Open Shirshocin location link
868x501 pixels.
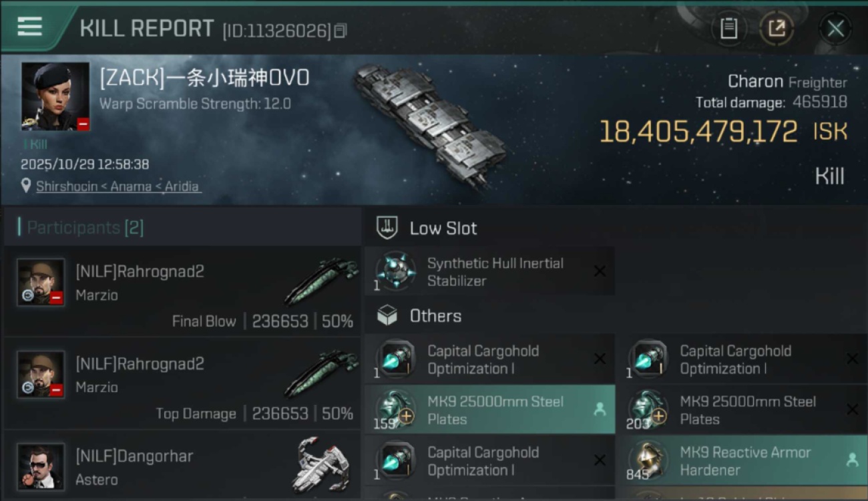[x=117, y=186]
